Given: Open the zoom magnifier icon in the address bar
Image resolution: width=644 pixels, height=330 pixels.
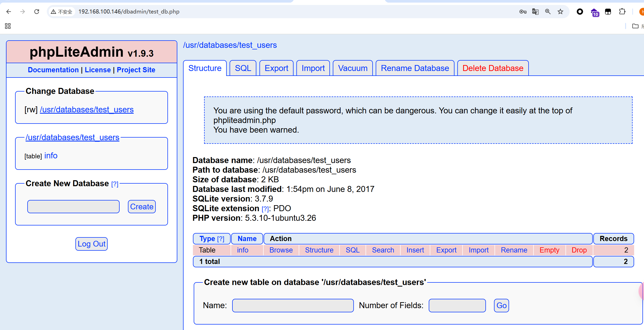Looking at the screenshot, I should pyautogui.click(x=548, y=12).
